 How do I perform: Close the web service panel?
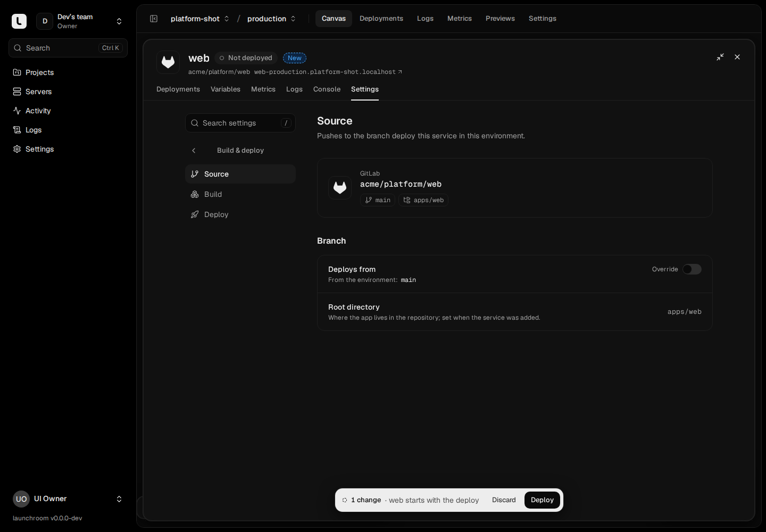737,57
